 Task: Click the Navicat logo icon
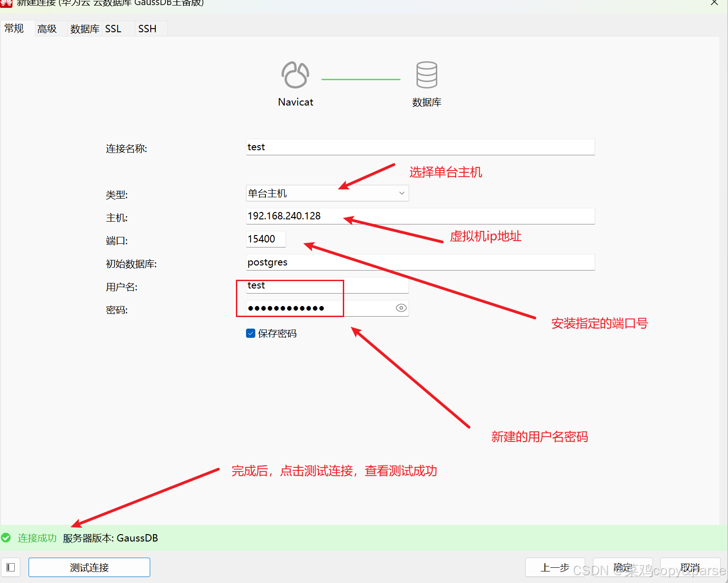click(x=295, y=75)
